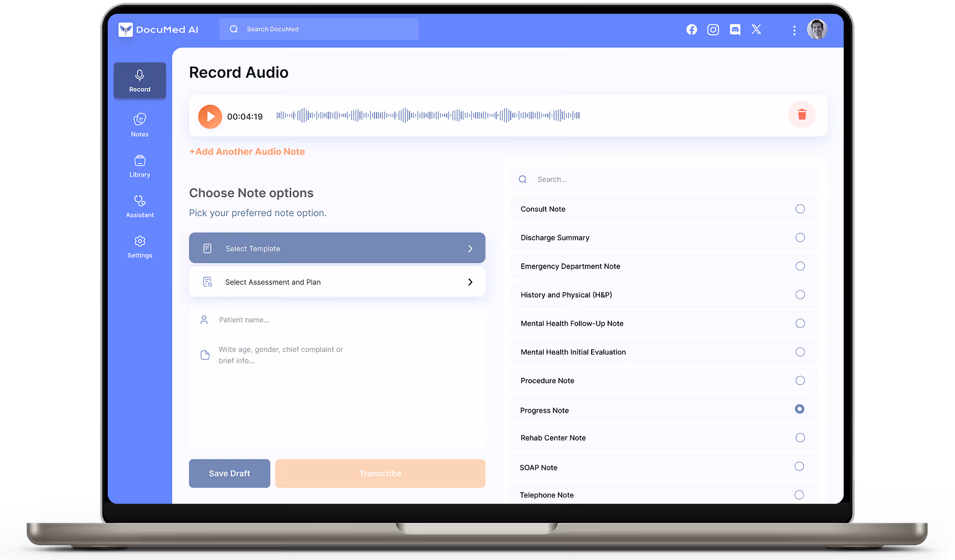Screen dimensions: 955x560
Task: Click the Discharge Summary label
Action: 555,238
